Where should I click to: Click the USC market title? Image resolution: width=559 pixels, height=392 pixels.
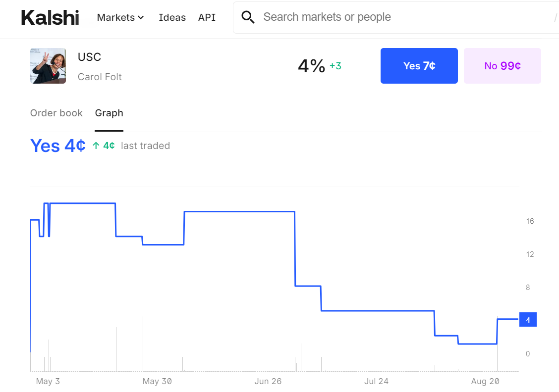click(90, 57)
